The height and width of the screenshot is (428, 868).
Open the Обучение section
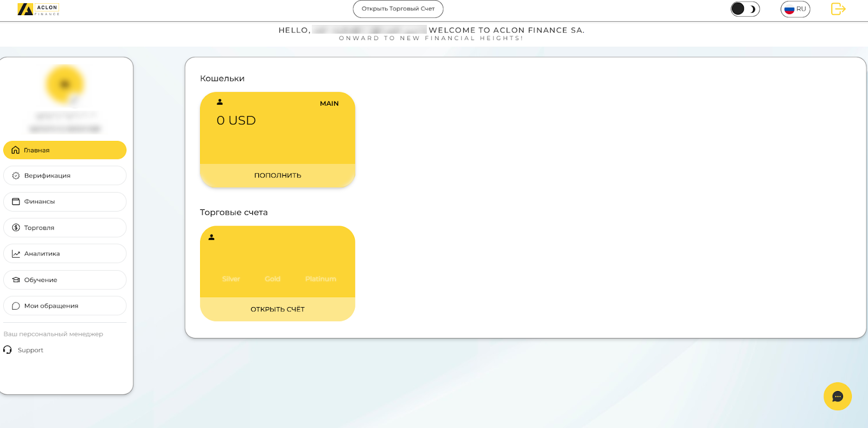[65, 280]
